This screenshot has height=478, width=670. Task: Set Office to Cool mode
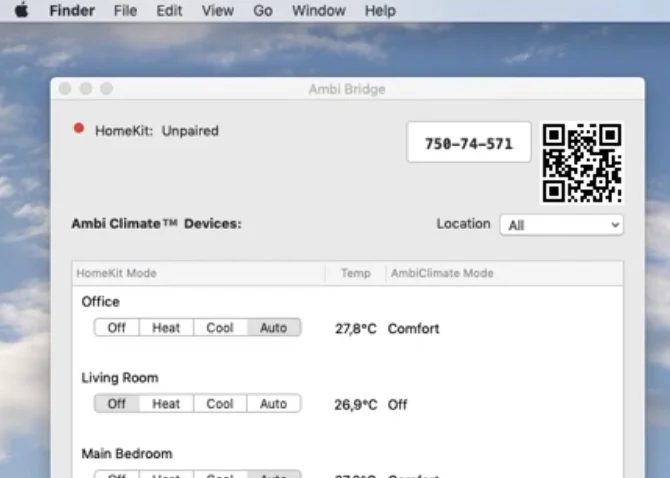220,328
